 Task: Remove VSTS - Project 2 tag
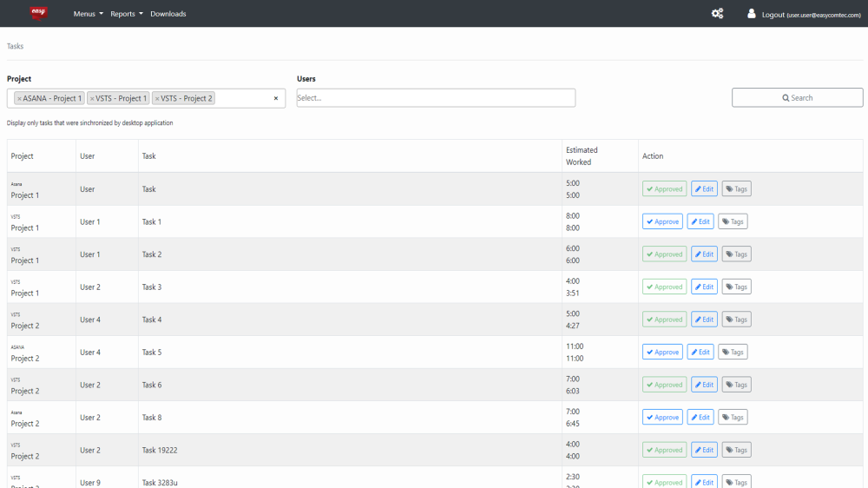[157, 99]
